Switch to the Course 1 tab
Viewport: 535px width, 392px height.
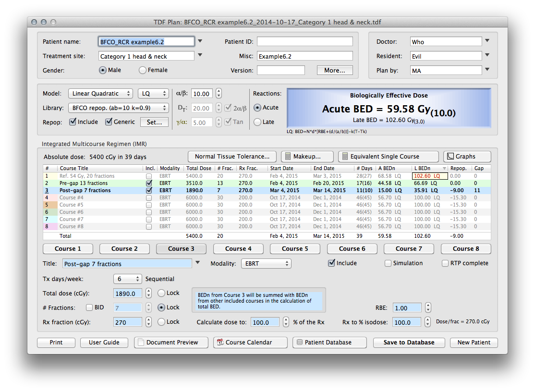click(x=68, y=249)
